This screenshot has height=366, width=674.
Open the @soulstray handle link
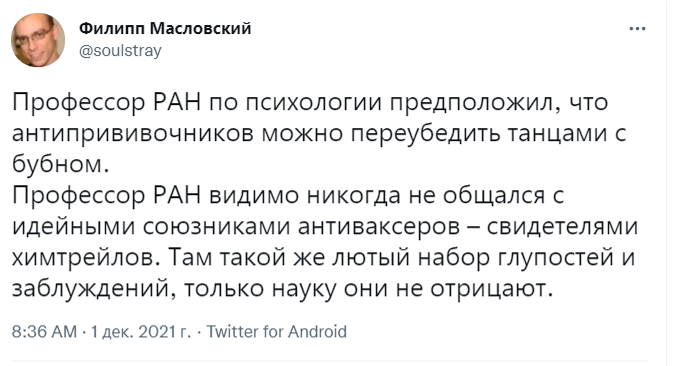click(x=120, y=51)
